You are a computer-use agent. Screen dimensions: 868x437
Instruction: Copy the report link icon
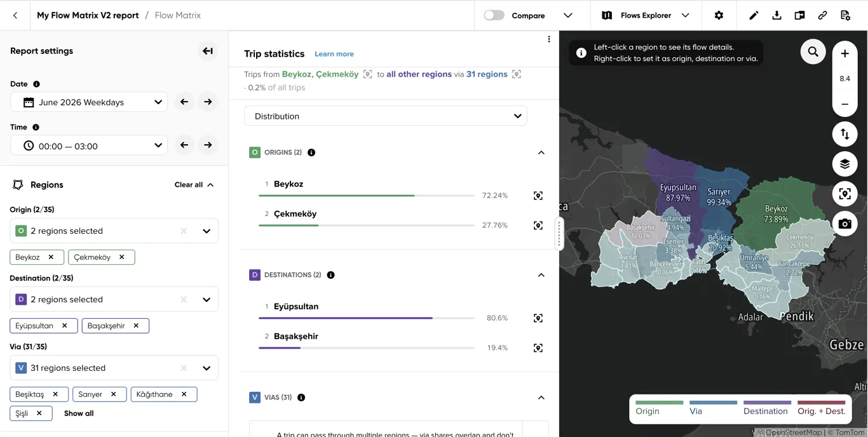(x=822, y=15)
